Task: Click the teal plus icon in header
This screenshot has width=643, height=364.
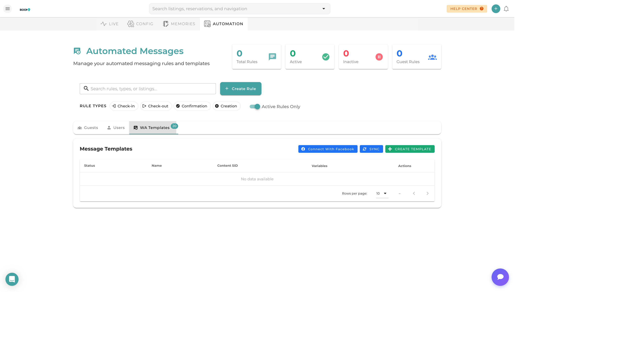Action: [495, 9]
